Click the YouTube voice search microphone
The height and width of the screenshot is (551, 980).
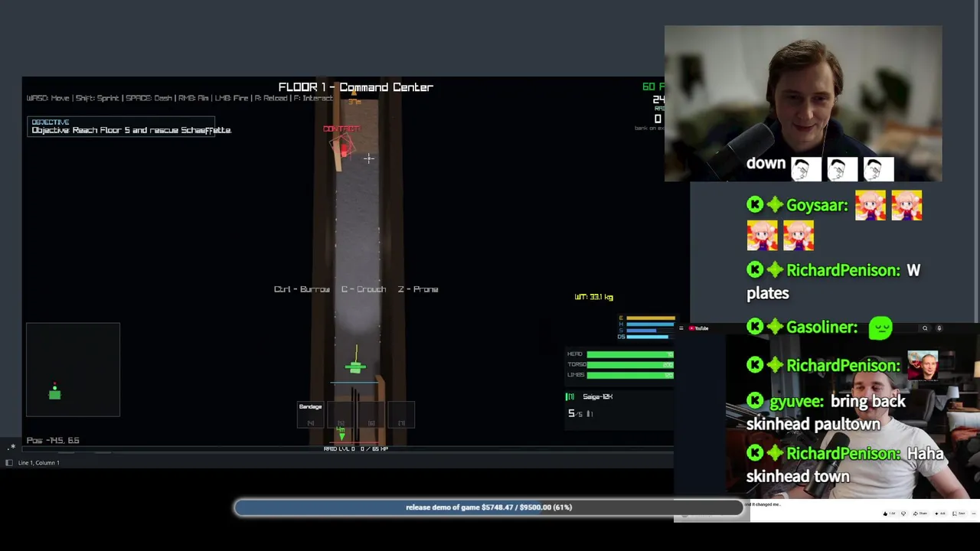[939, 328]
